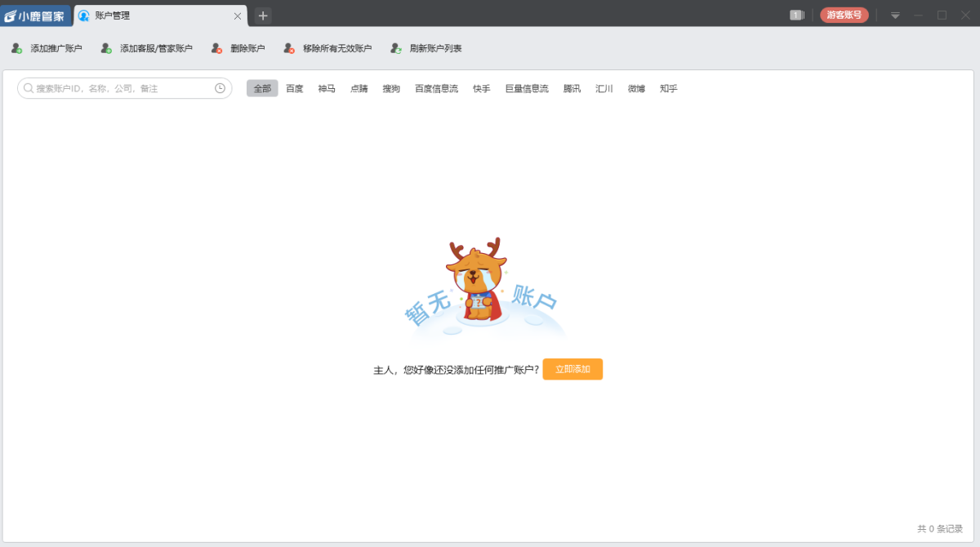Filter accounts by 神马
Image resolution: width=980 pixels, height=547 pixels.
click(x=327, y=88)
